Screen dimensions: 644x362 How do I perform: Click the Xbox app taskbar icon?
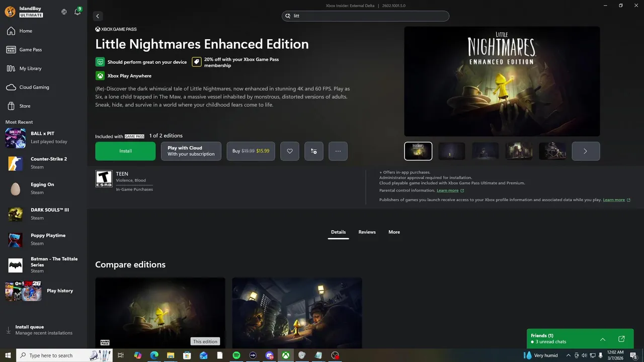tap(286, 355)
